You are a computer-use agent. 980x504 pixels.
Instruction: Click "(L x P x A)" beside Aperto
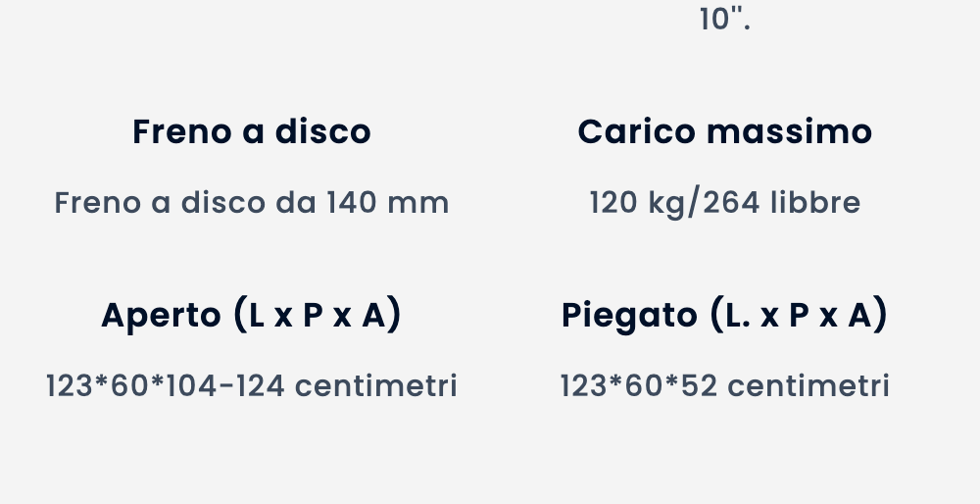(x=318, y=315)
